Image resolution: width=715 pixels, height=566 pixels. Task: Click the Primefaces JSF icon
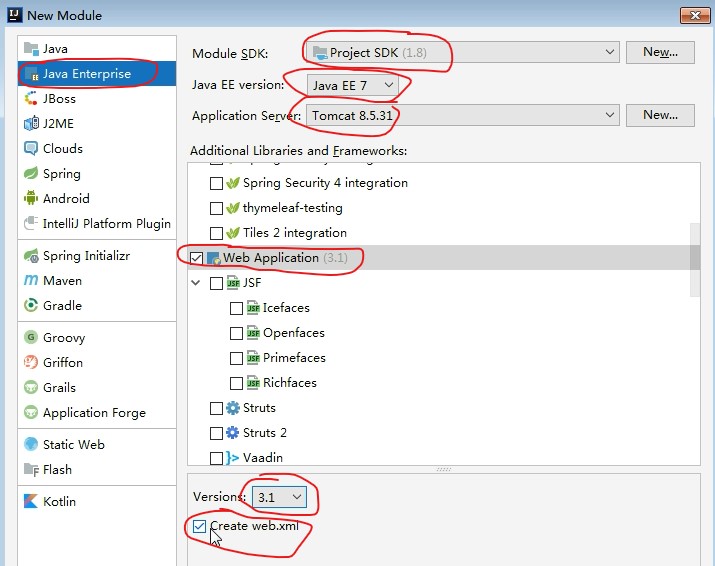click(253, 358)
